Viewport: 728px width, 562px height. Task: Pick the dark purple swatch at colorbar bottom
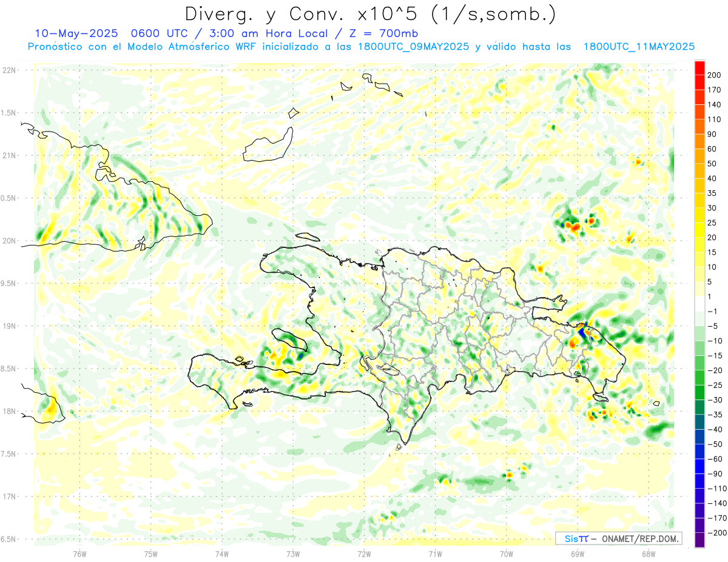pyautogui.click(x=699, y=540)
